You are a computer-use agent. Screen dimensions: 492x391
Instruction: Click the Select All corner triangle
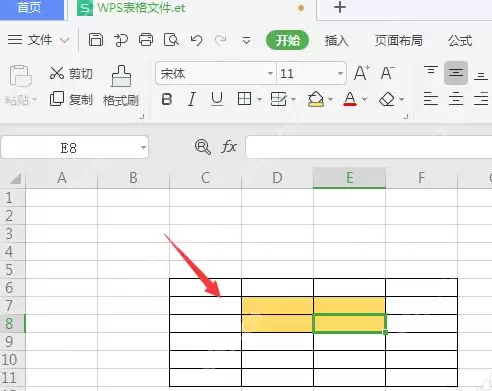tap(15, 179)
